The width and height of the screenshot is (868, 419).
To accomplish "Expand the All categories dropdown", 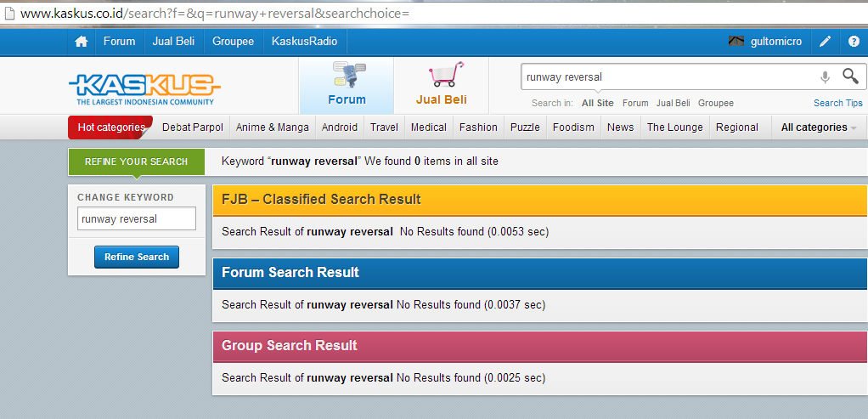I will [818, 127].
